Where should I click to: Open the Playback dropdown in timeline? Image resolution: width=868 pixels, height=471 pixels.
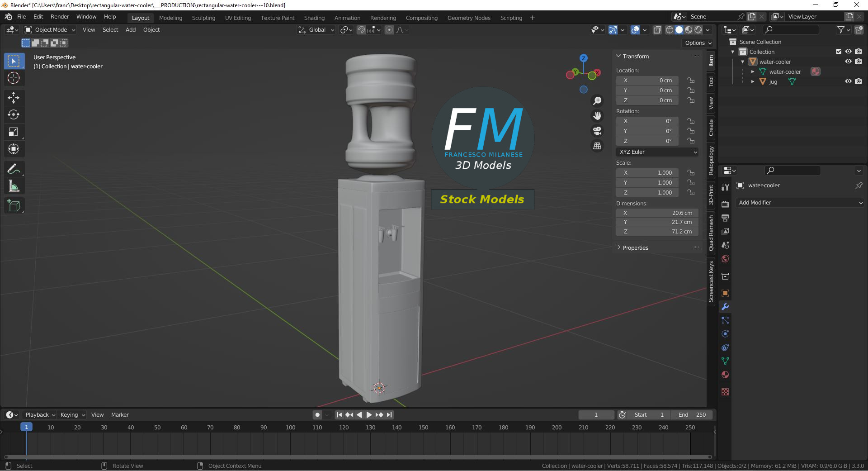(40, 415)
